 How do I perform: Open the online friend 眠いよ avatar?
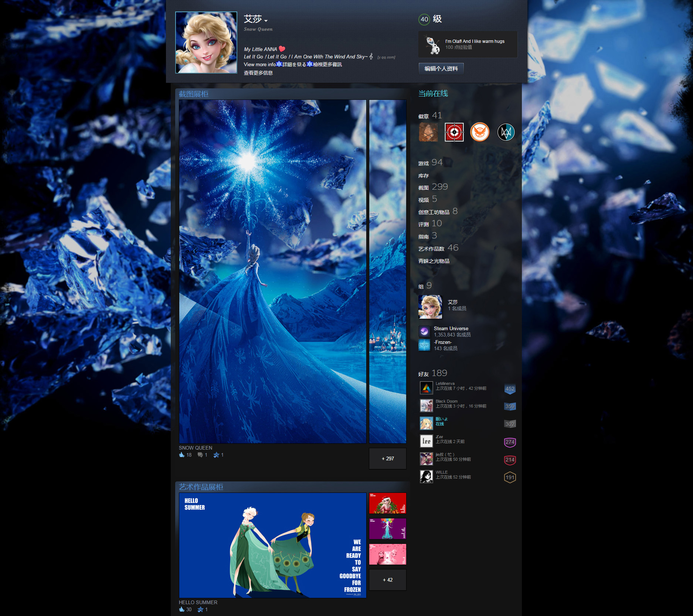427,423
